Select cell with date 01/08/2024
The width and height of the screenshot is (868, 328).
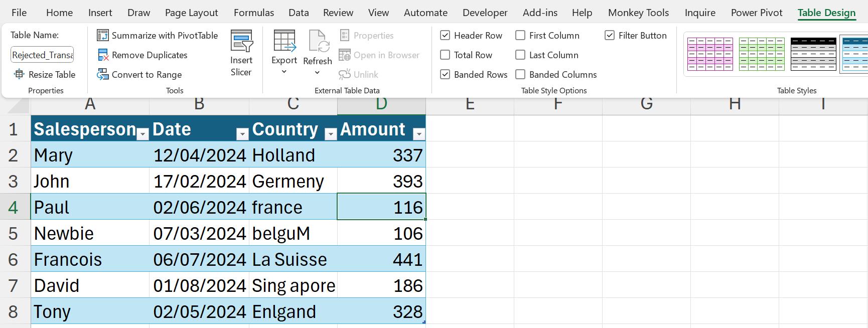click(x=199, y=285)
